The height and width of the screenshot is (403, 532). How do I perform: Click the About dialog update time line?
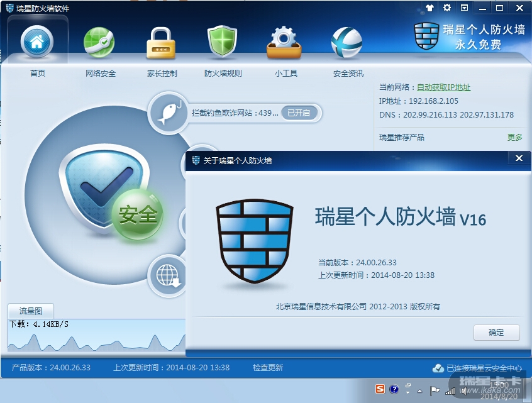376,275
